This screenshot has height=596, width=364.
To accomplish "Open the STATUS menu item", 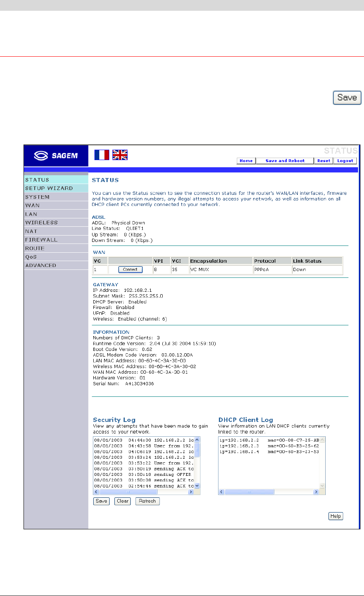I will [56, 180].
